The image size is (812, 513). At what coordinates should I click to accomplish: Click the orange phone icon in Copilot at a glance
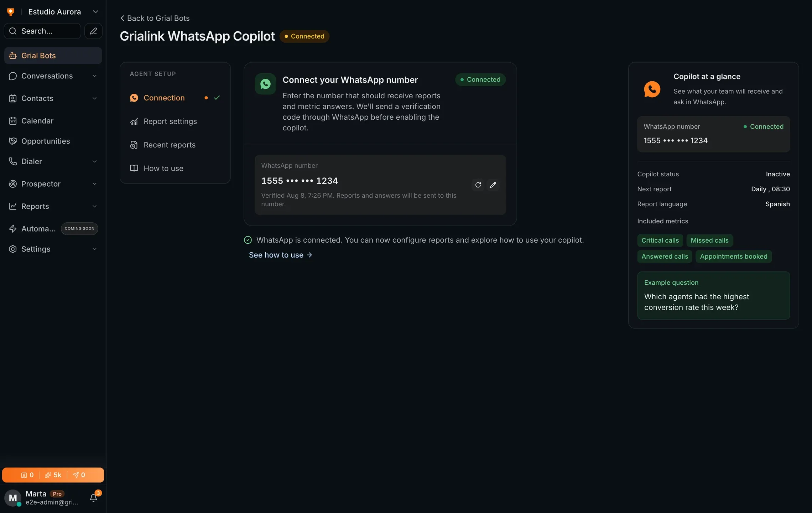tap(652, 89)
